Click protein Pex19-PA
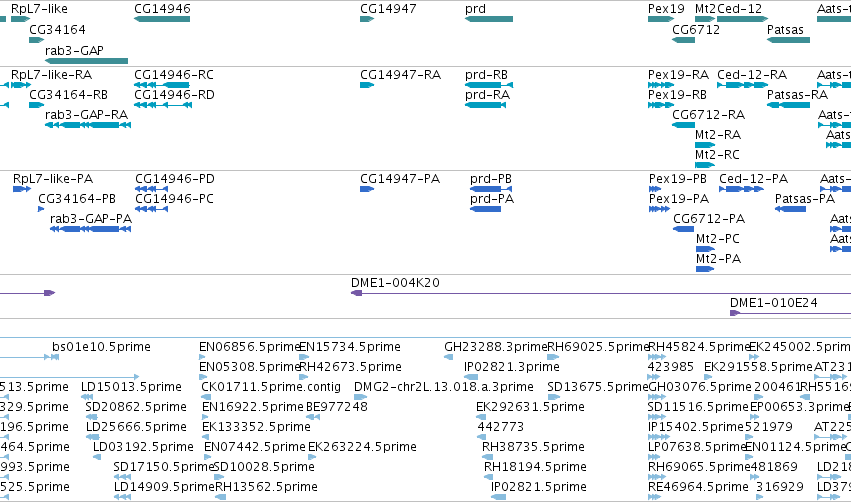This screenshot has width=851, height=502. click(679, 199)
